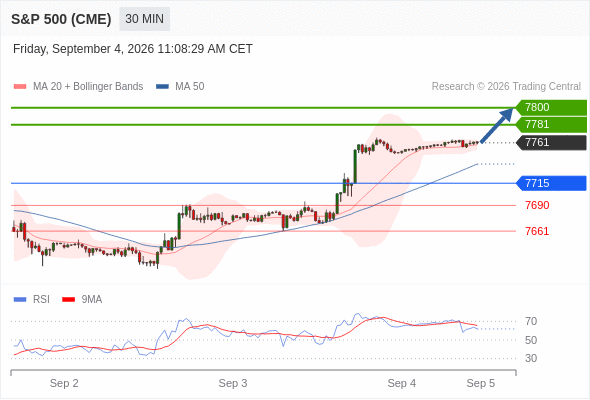This screenshot has width=590, height=400.
Task: Click the Sep 2 date axis label
Action: 64,383
